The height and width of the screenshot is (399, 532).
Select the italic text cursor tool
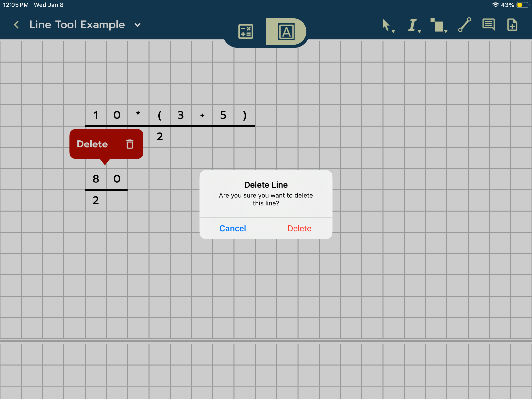tap(412, 25)
